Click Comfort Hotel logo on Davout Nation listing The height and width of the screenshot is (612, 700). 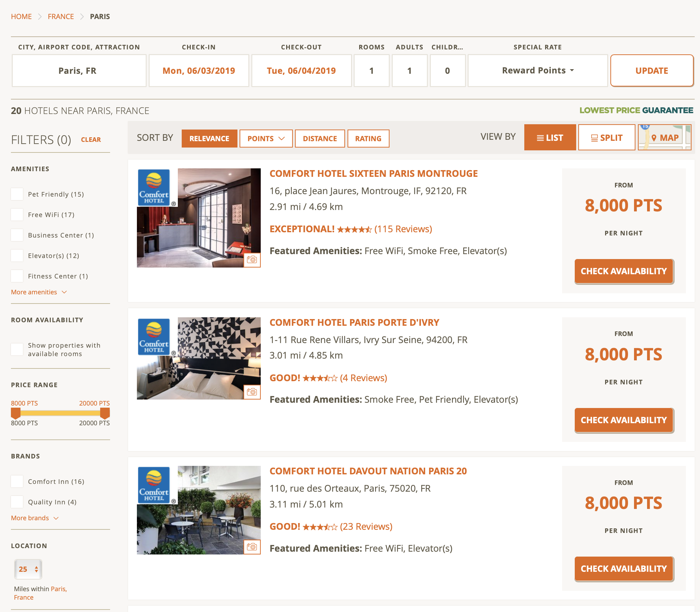coord(154,485)
